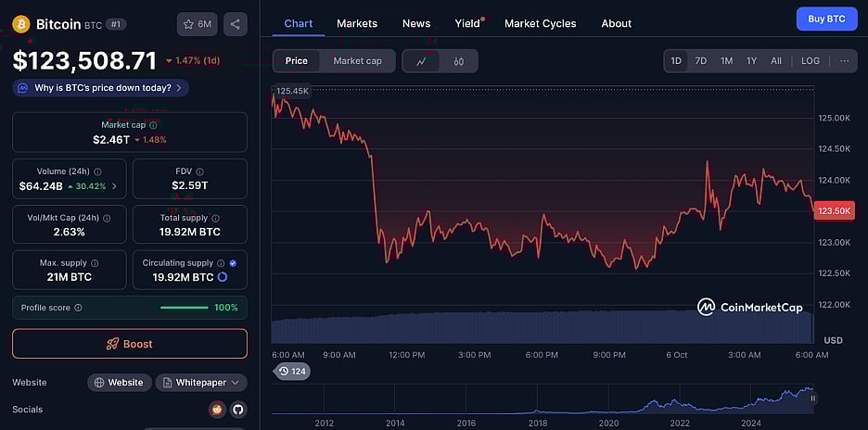Click the historical overview range chart
The height and width of the screenshot is (430, 868).
pos(542,399)
